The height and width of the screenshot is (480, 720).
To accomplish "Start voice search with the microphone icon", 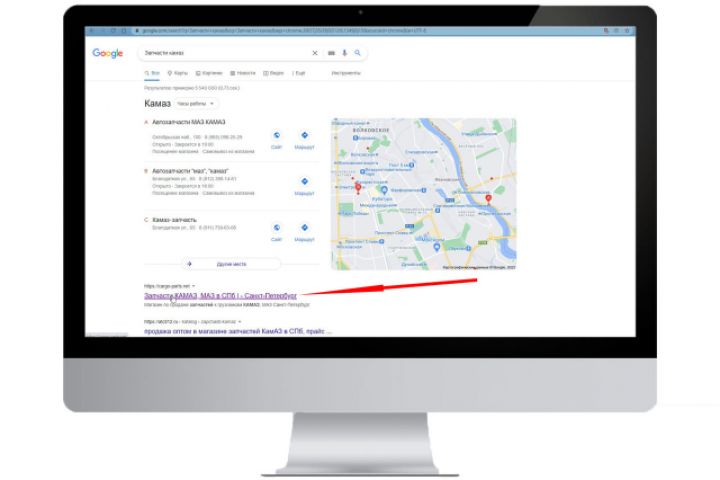I will [x=344, y=53].
